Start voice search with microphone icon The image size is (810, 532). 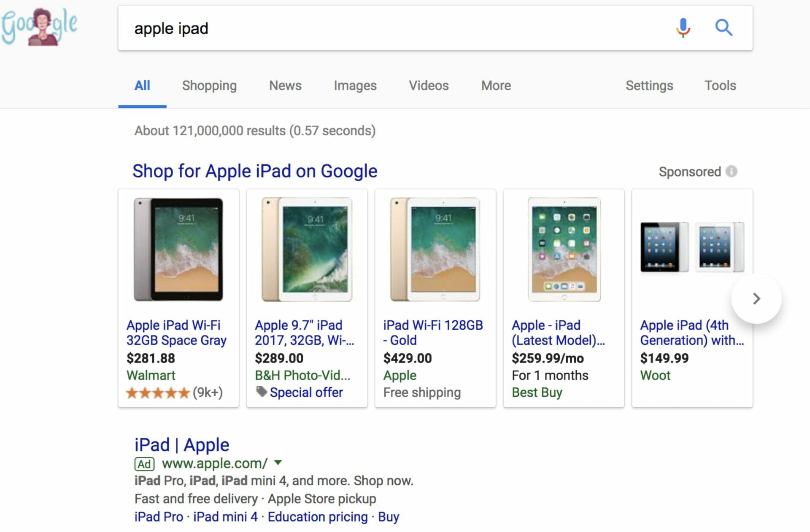(683, 28)
